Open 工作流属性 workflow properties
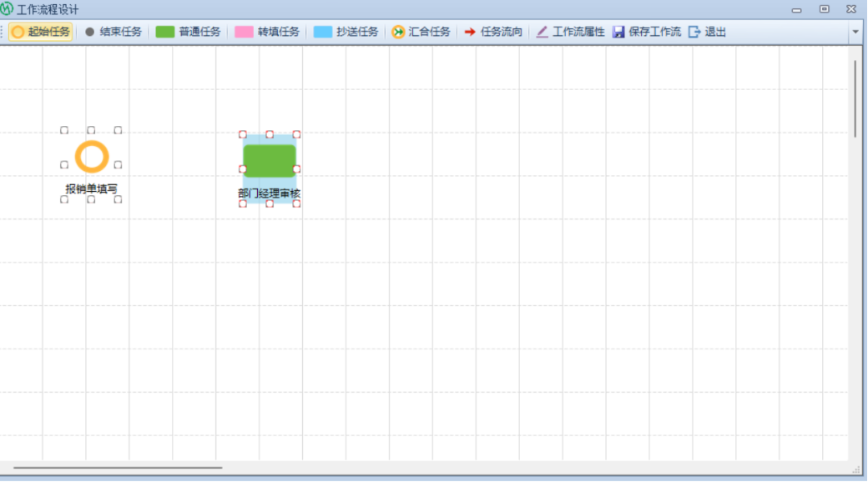868x482 pixels. pos(570,32)
